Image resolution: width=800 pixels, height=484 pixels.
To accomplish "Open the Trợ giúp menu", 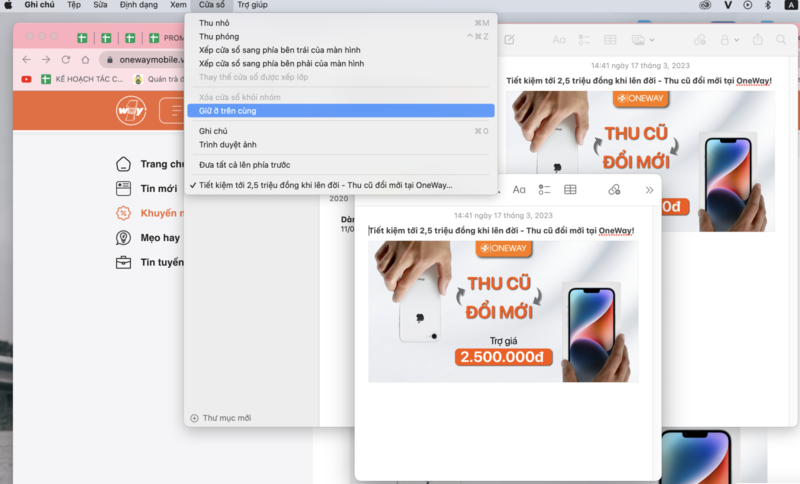I will (252, 5).
